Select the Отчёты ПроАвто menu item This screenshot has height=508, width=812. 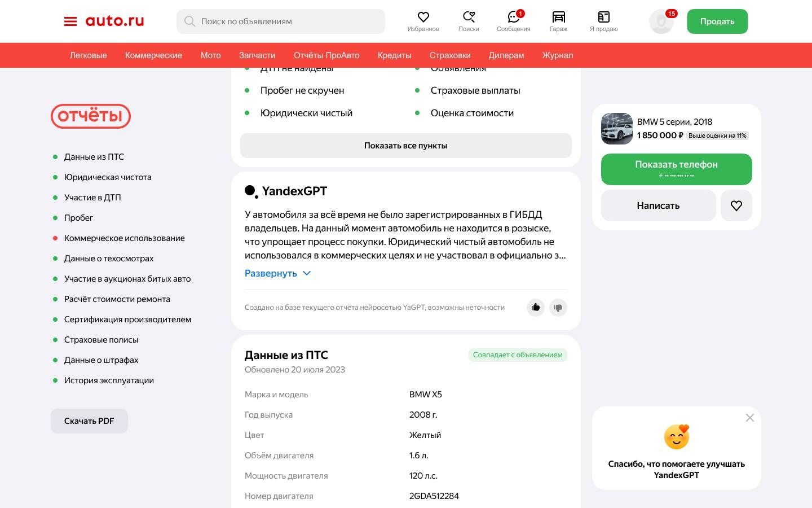pos(326,55)
